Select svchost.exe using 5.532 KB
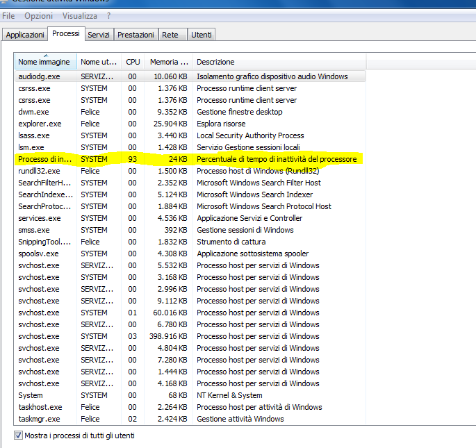 [x=190, y=265]
